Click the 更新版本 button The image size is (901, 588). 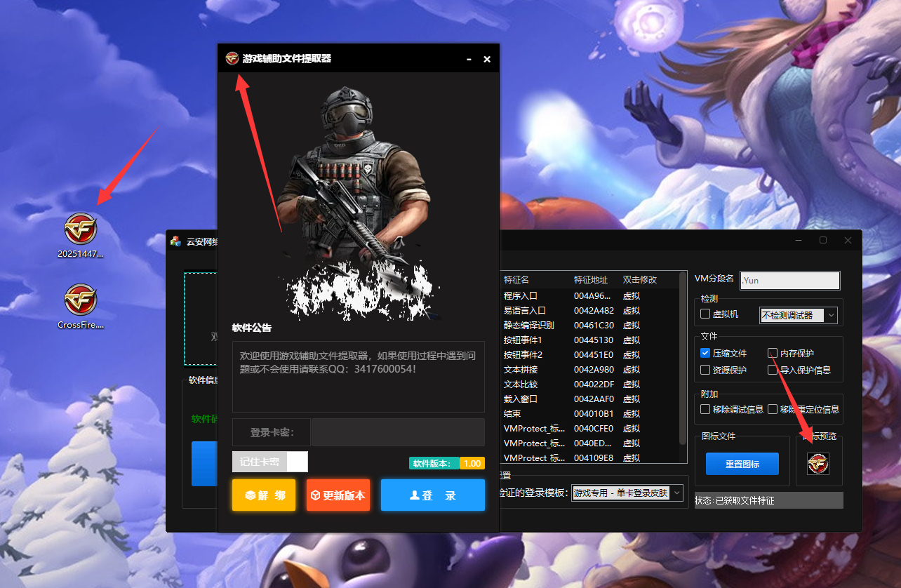coord(338,495)
